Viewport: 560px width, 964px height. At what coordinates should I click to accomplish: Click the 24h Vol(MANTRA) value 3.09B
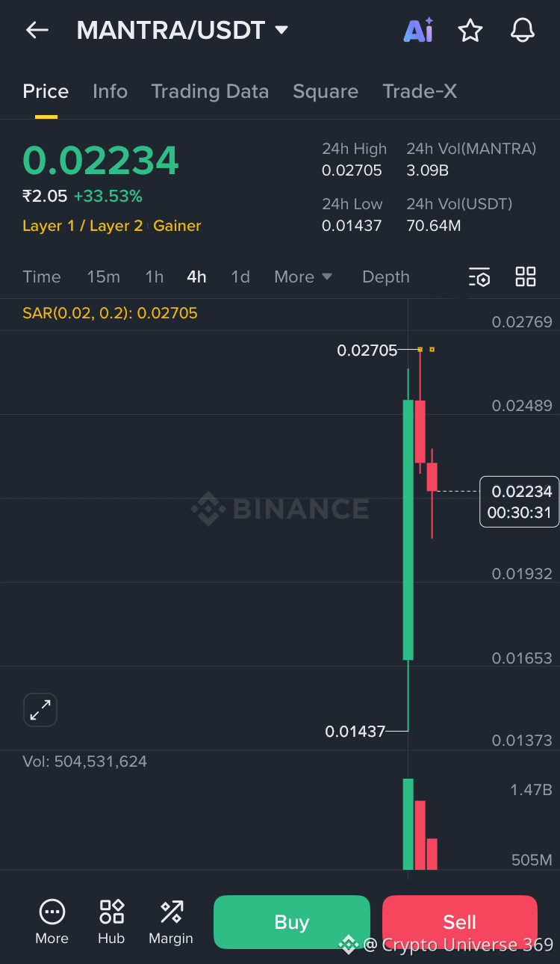(427, 170)
